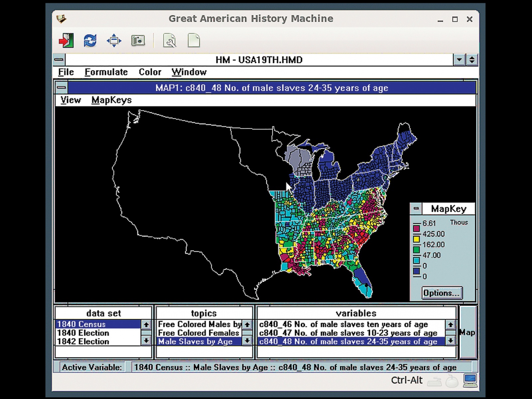Viewport: 532px width, 399px height.
Task: Click the red arrow exit door icon
Action: pyautogui.click(x=66, y=41)
